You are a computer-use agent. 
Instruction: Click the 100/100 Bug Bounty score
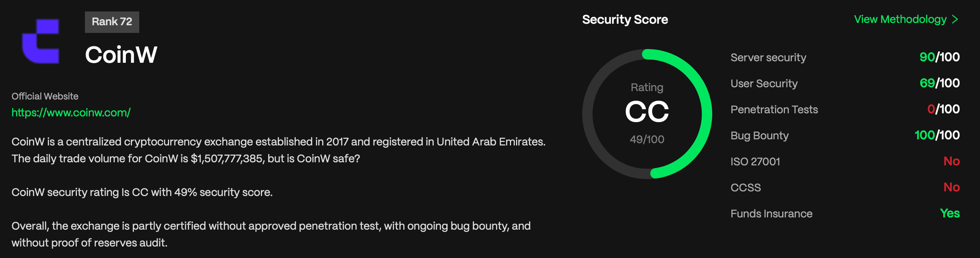[x=937, y=135]
